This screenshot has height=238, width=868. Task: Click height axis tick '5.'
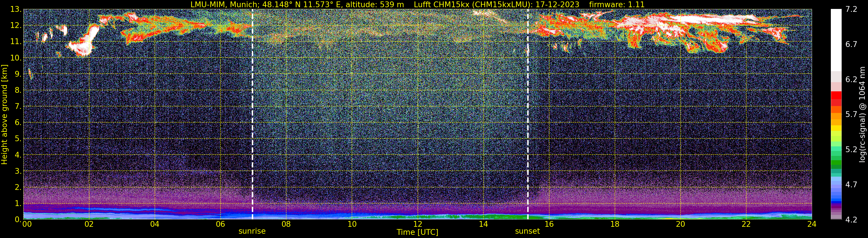click(x=18, y=139)
